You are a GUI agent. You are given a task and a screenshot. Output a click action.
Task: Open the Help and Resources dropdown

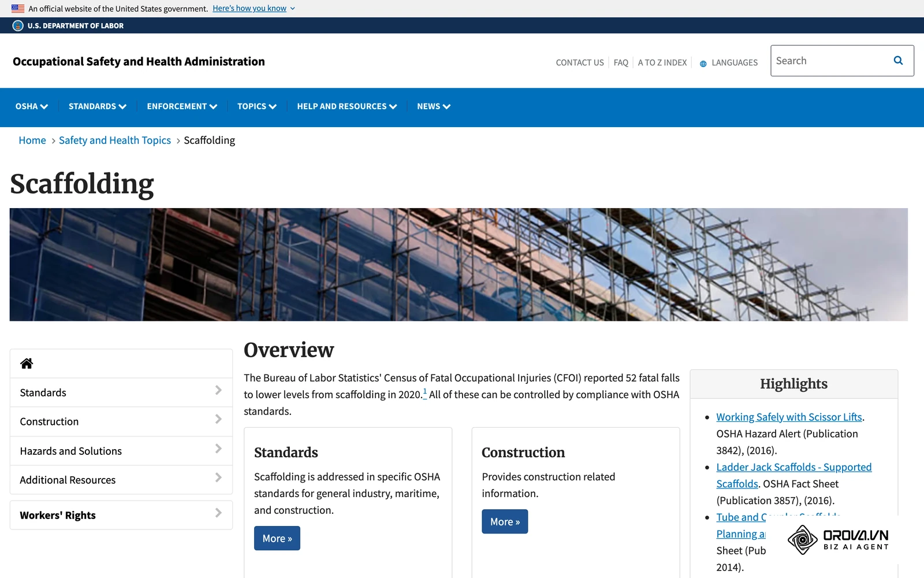[x=347, y=106]
